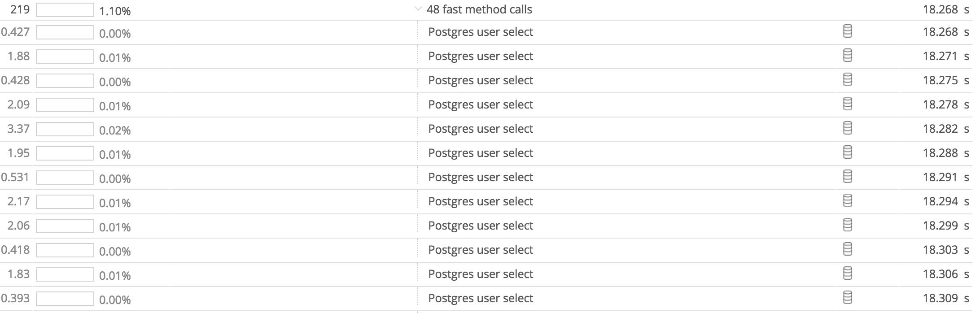Viewport: 980px width, 313px height.
Task: Click the duration bar beside 0.02%
Action: pos(64,129)
